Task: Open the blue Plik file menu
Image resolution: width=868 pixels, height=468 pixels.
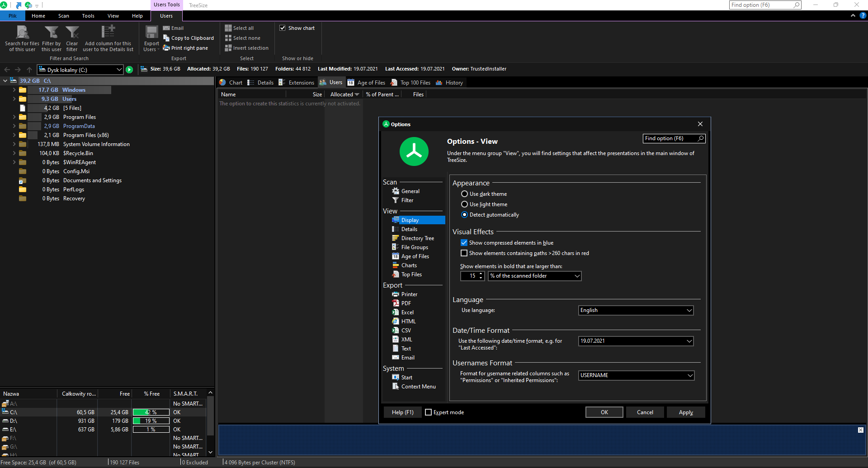Action: click(13, 16)
